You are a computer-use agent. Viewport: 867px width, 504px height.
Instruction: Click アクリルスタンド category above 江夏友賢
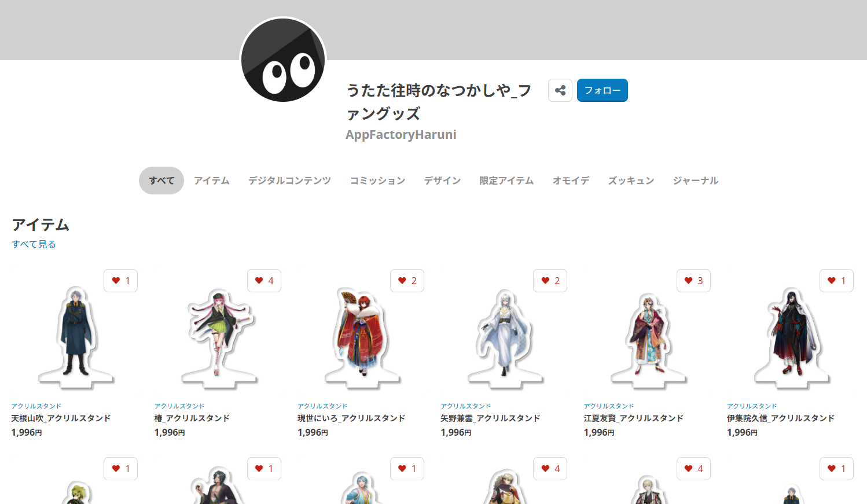coord(608,406)
